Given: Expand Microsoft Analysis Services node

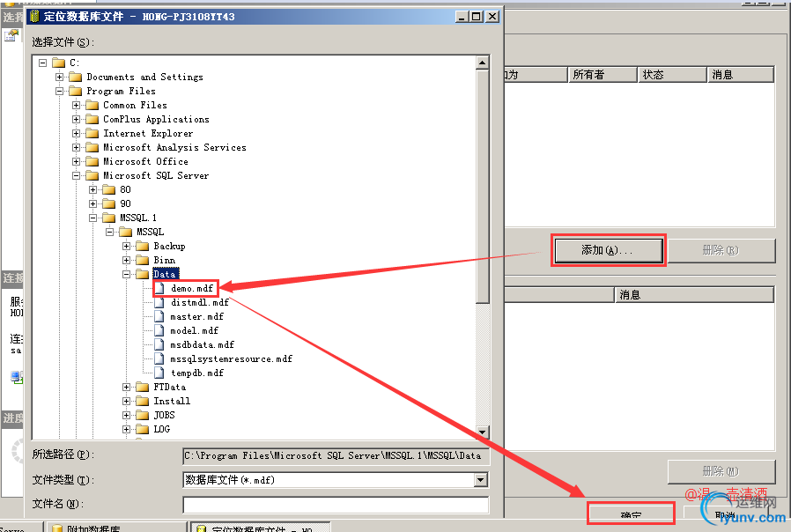Looking at the screenshot, I should [x=76, y=148].
